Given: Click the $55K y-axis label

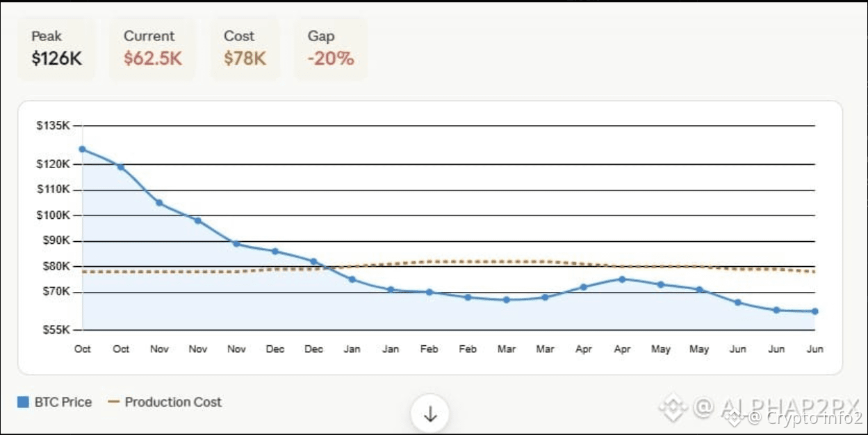Looking at the screenshot, I should tap(56, 330).
